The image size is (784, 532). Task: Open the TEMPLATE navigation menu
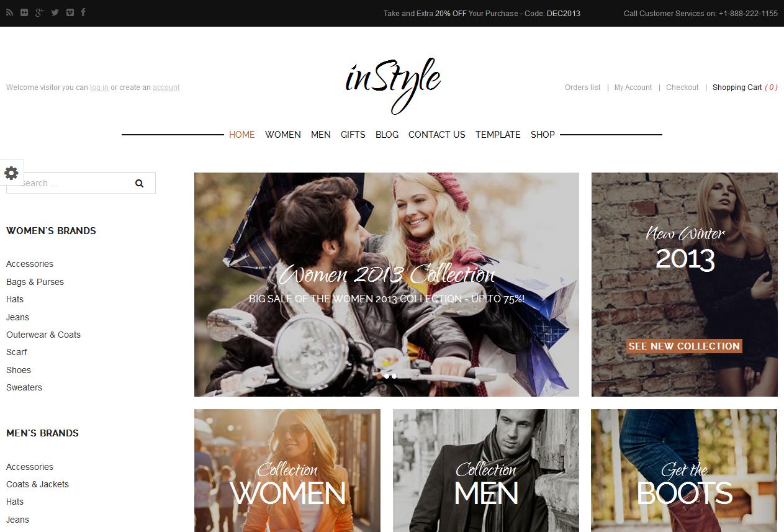coord(498,135)
